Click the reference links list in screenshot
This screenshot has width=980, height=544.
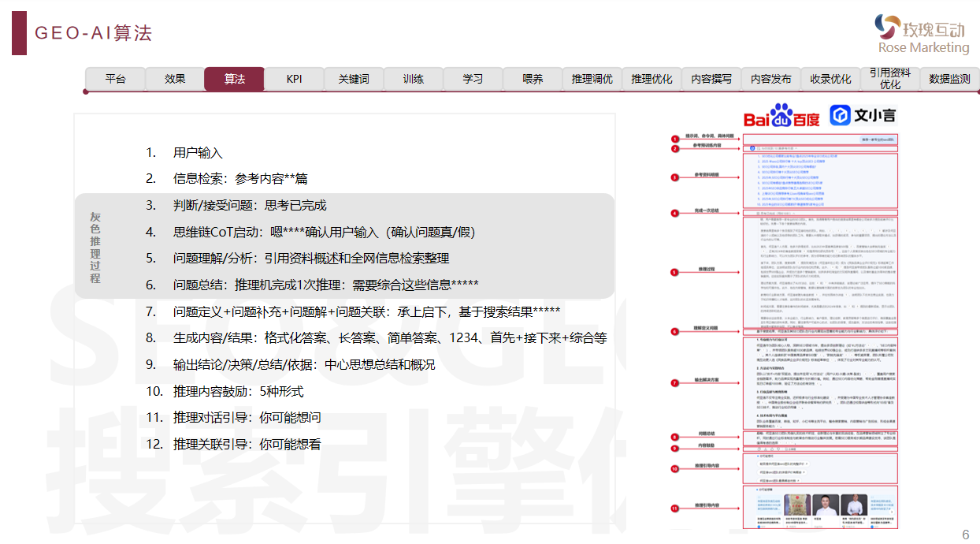point(821,181)
